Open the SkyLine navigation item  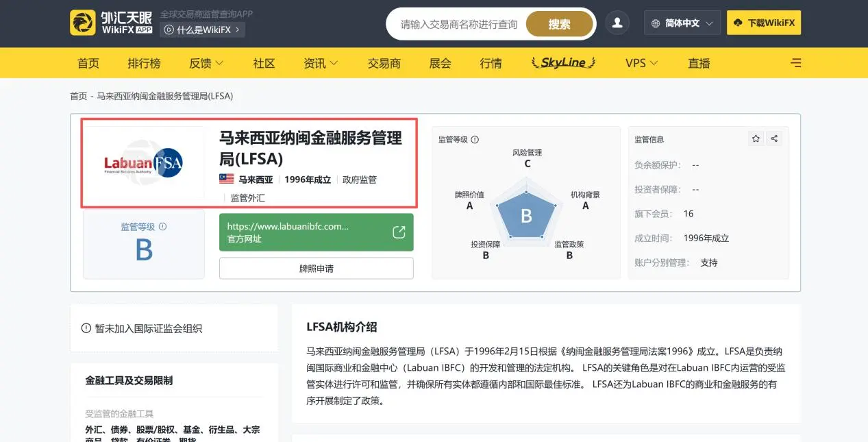tap(564, 63)
